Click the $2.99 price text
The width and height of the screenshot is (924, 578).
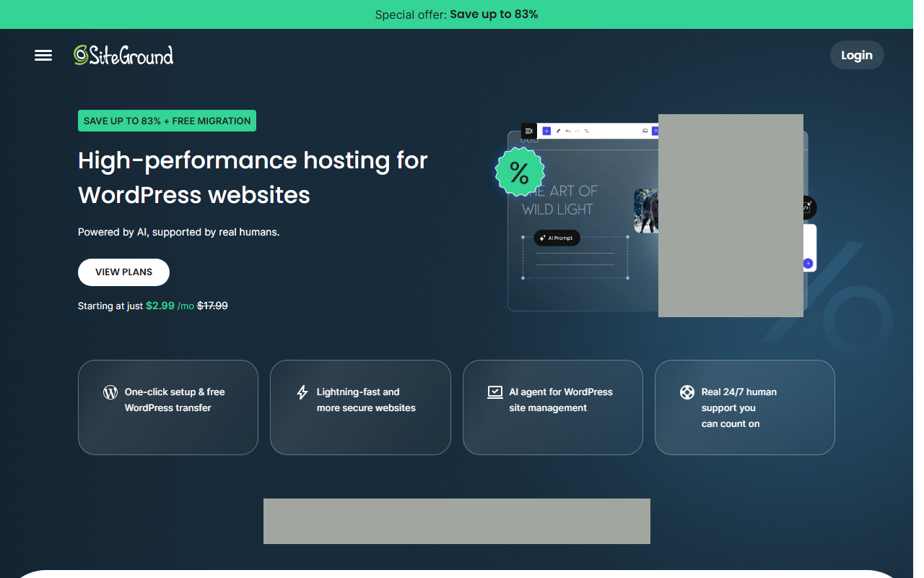(x=160, y=306)
